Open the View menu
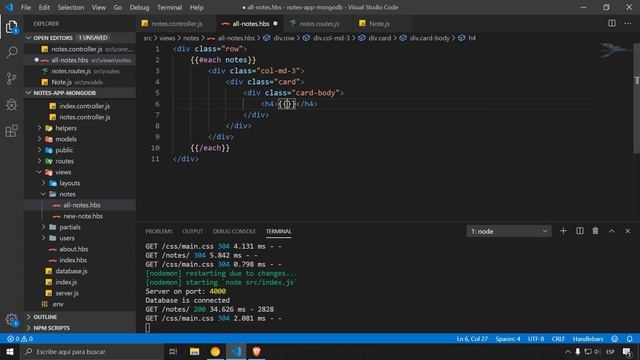 pyautogui.click(x=98, y=7)
